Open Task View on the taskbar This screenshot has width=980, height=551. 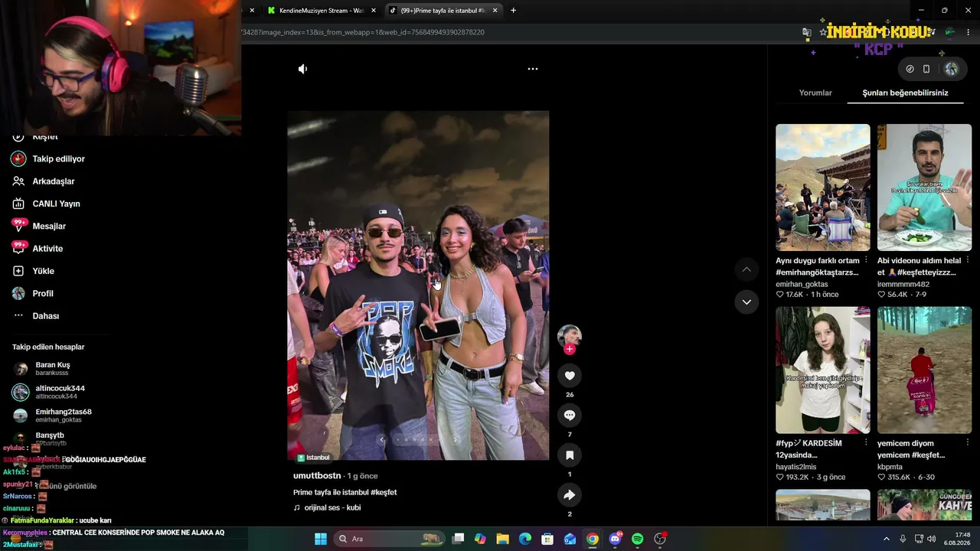point(458,539)
